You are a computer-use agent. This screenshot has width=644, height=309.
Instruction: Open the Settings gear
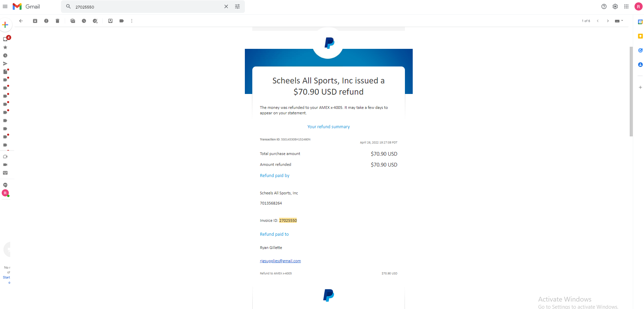point(615,6)
